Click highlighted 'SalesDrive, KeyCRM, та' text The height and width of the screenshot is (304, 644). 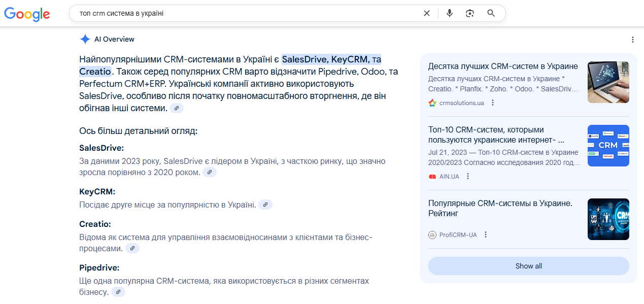[x=331, y=59]
